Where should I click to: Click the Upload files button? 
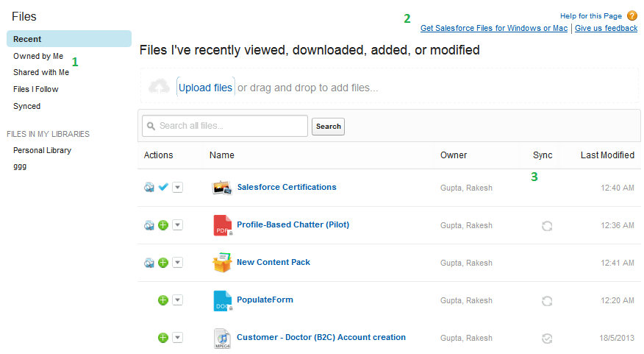click(x=205, y=88)
